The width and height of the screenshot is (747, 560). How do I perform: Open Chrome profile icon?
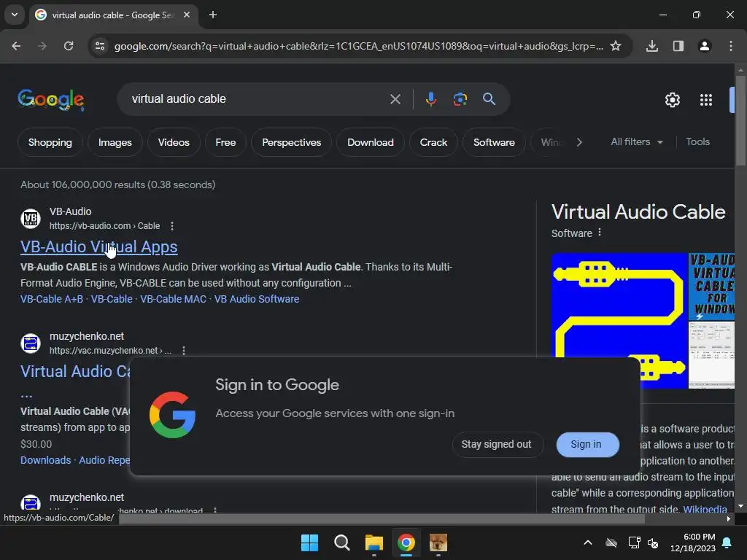tap(705, 46)
